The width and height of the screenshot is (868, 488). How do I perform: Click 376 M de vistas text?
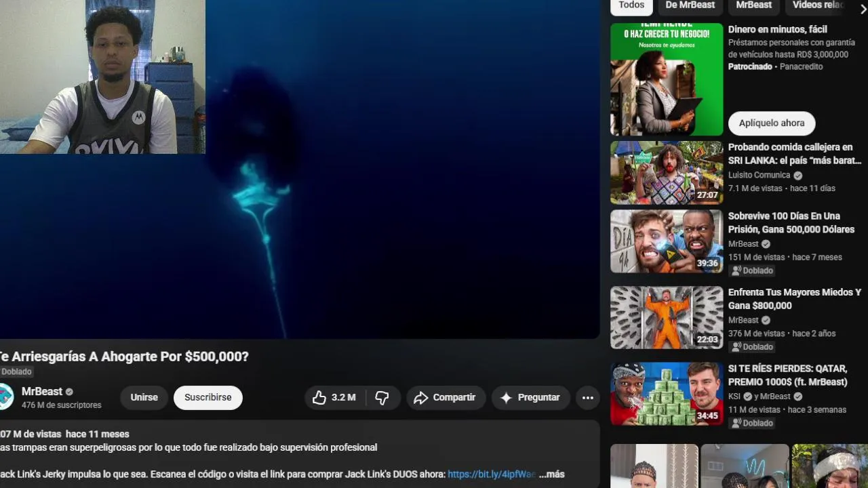click(756, 333)
